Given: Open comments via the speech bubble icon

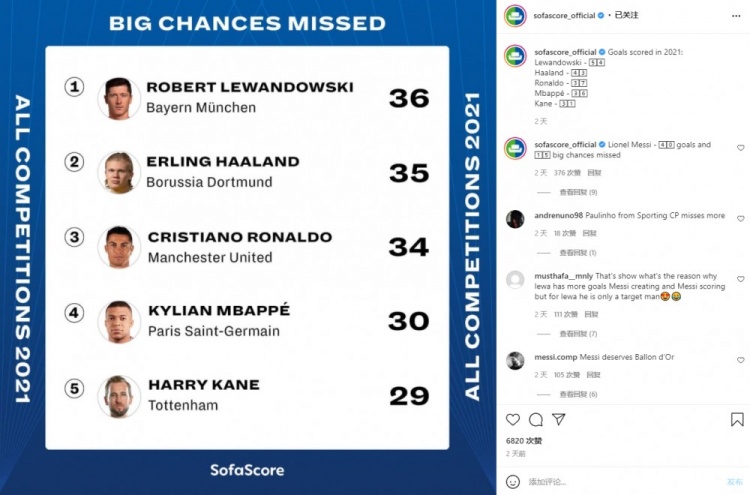Looking at the screenshot, I should click(x=536, y=420).
